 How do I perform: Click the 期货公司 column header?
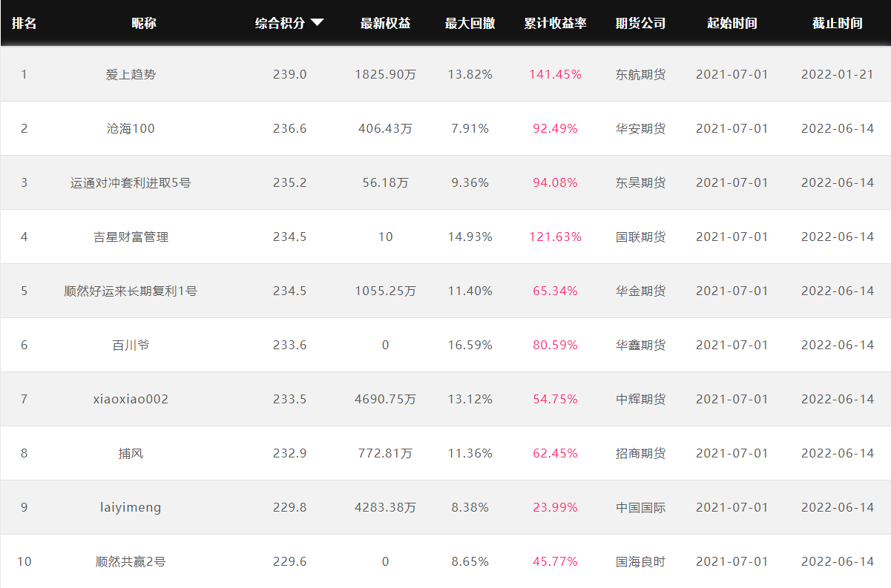(x=640, y=23)
